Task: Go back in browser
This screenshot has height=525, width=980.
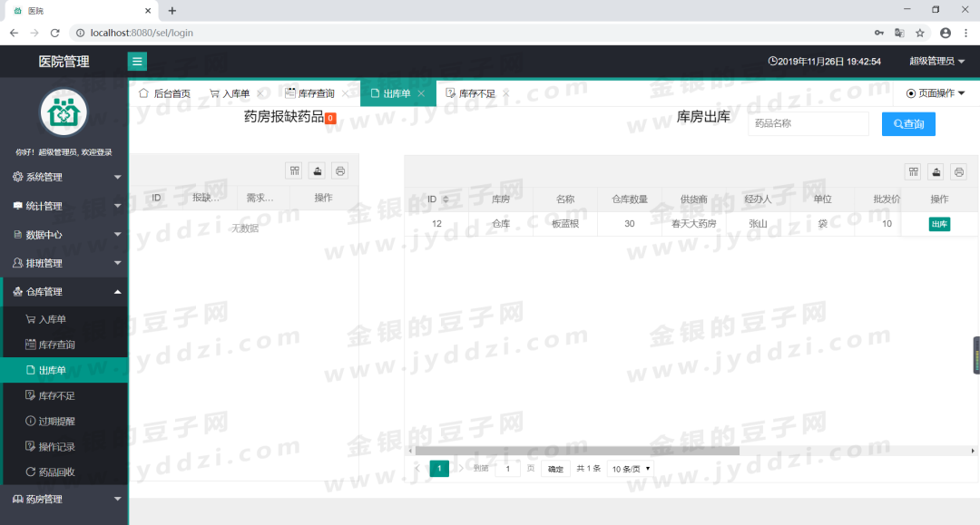Action: [x=14, y=33]
